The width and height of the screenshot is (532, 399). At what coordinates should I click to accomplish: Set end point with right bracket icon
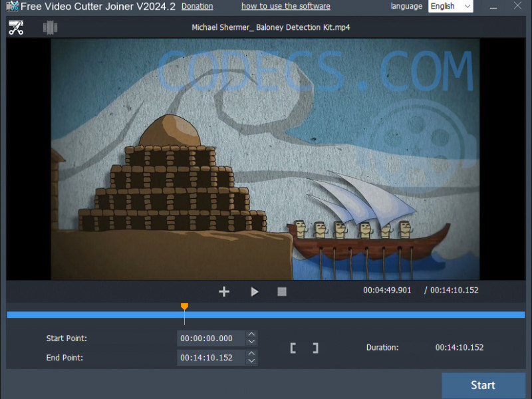315,348
